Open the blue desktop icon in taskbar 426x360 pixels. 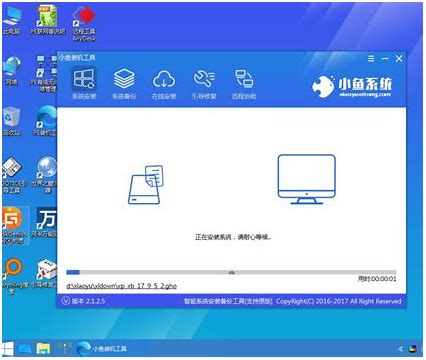[25, 349]
